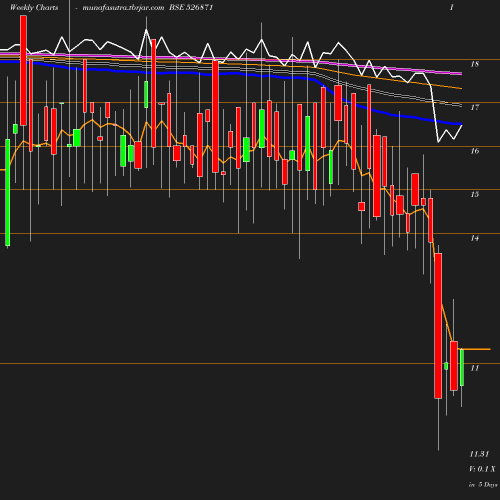Click the first tall green candle at left edge
Viewport: 500px width, 500px height.
[8, 192]
